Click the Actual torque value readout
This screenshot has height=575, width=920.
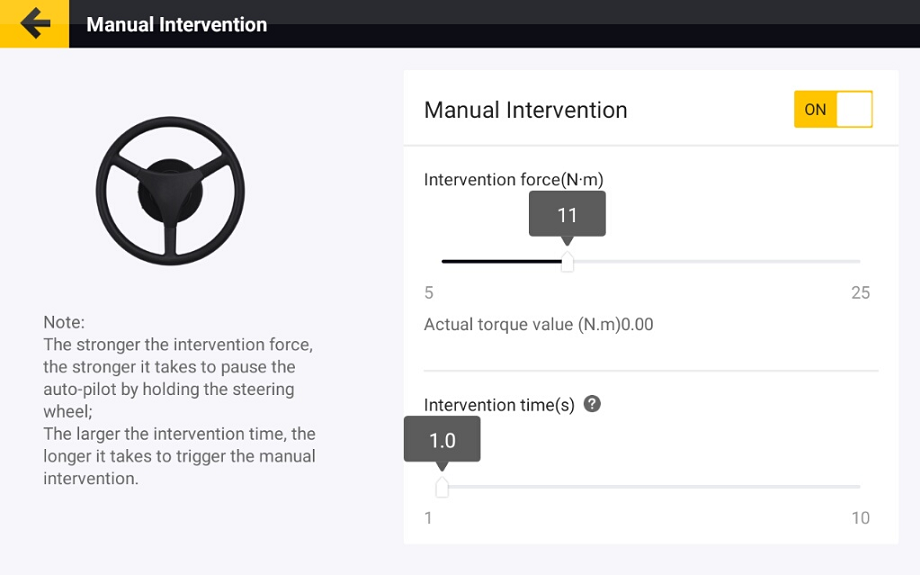tap(539, 324)
